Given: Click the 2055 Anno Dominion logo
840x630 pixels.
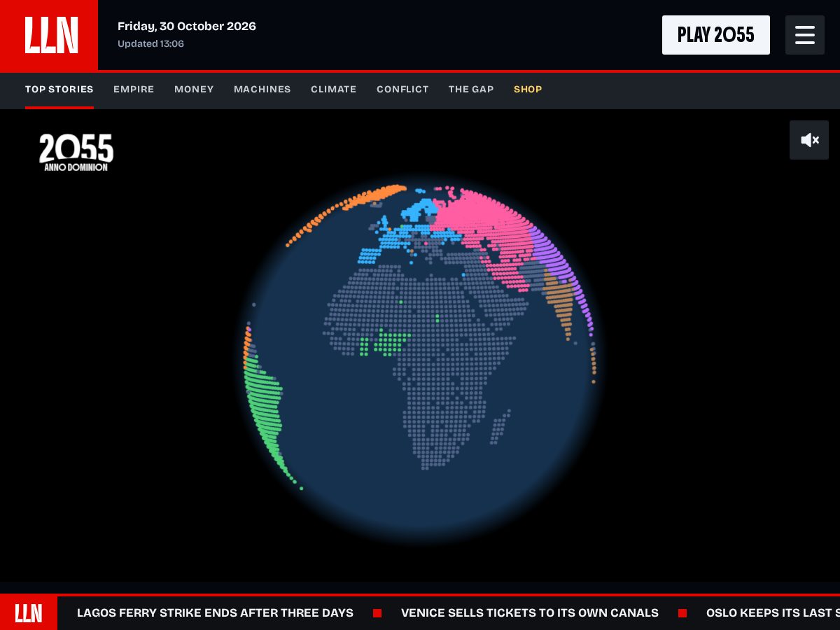Looking at the screenshot, I should [76, 153].
